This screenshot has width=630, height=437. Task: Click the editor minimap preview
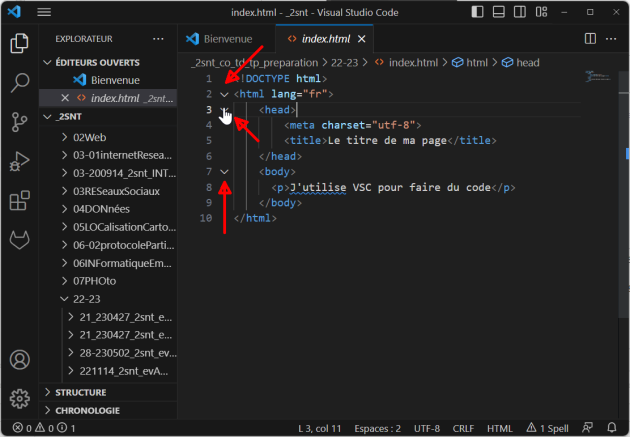tap(599, 76)
